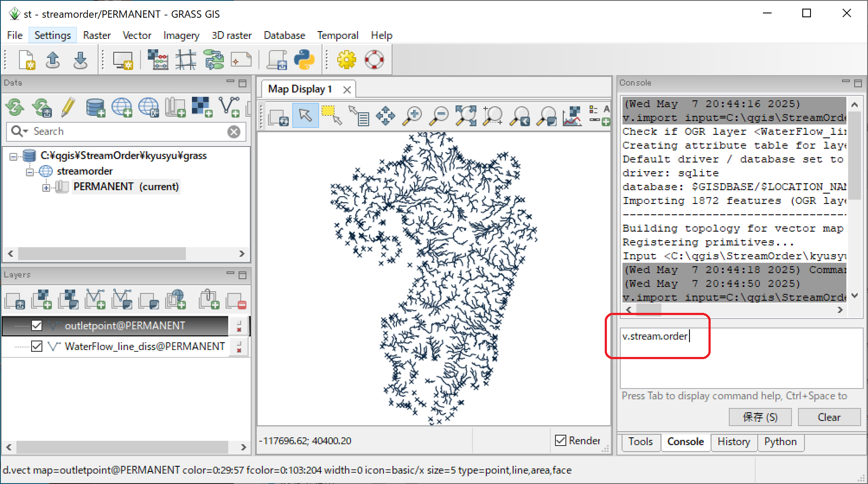Viewport: 868px width, 484px height.
Task: Open the Python shell from the main toolbar
Action: pyautogui.click(x=305, y=60)
